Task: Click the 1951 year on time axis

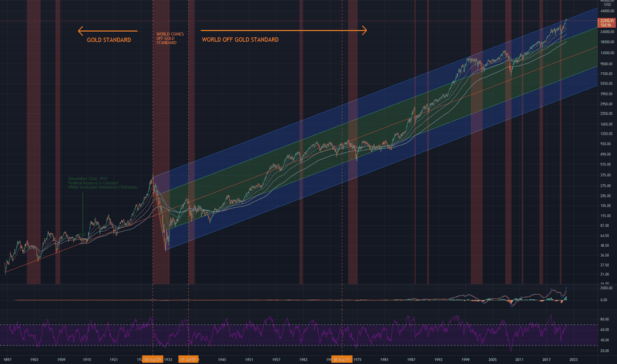Action: [249, 359]
